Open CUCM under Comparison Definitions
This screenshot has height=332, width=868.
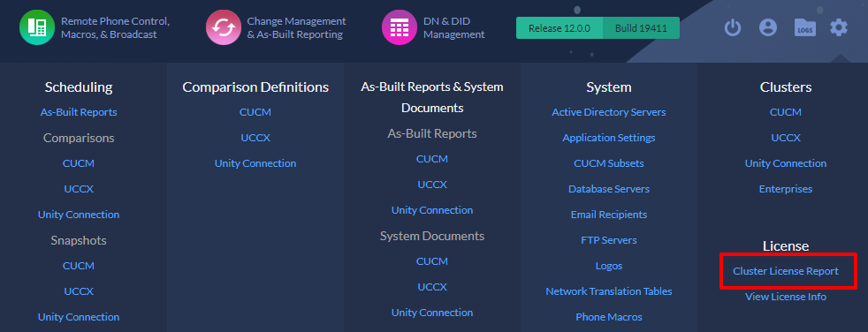pos(255,112)
